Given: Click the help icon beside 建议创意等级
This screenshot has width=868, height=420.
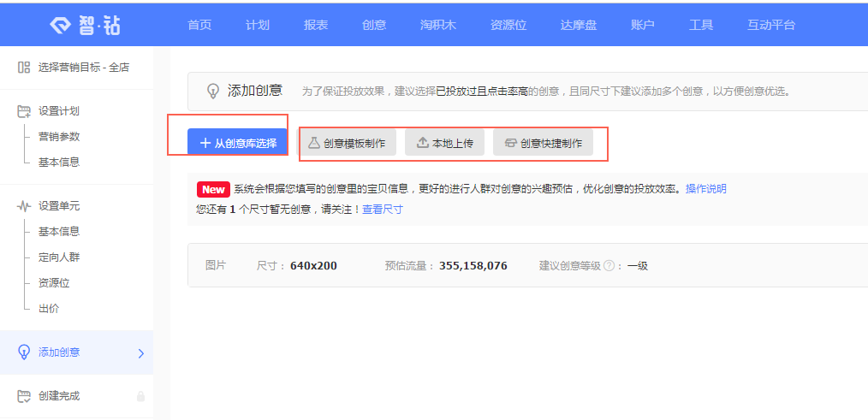Looking at the screenshot, I should coord(609,266).
